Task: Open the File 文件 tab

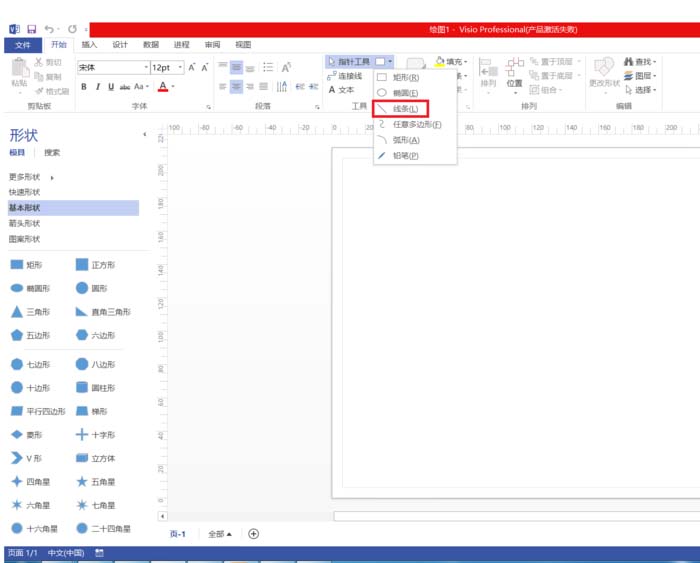Action: point(23,45)
